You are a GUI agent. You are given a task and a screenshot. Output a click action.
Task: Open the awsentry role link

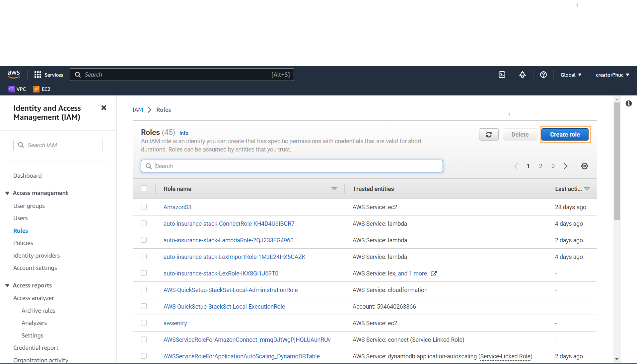pos(175,323)
